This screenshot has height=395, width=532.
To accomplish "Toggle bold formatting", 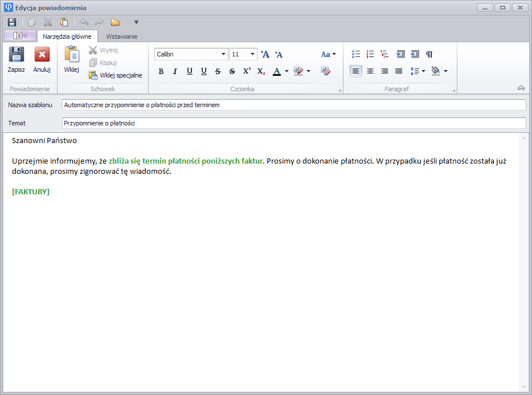I will 161,71.
